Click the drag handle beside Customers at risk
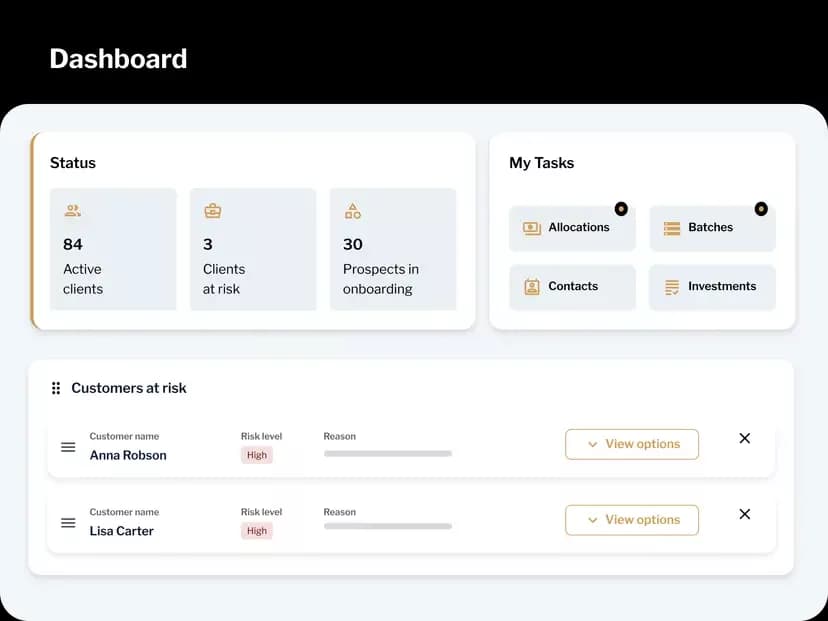The width and height of the screenshot is (828, 621). point(56,388)
